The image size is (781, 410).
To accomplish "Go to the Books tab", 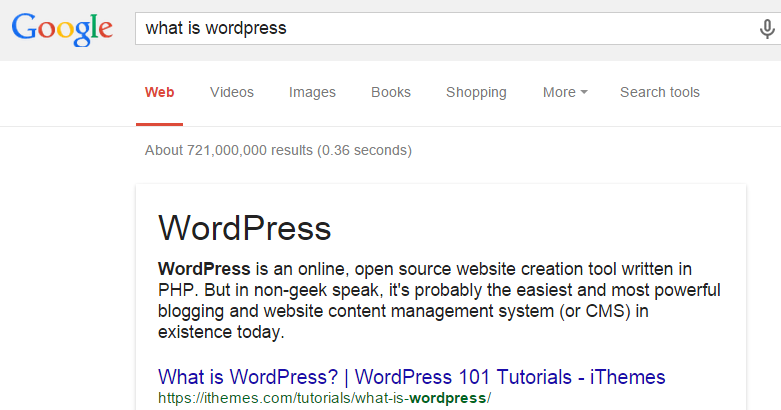I will (391, 92).
